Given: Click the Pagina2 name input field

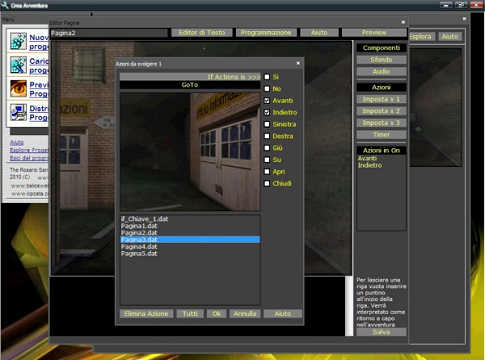Looking at the screenshot, I should 109,33.
